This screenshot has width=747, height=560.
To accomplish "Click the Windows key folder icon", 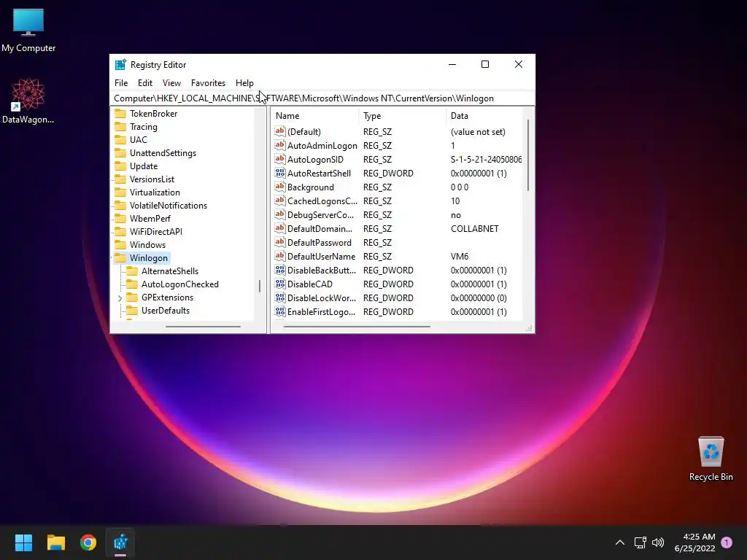I will (120, 244).
